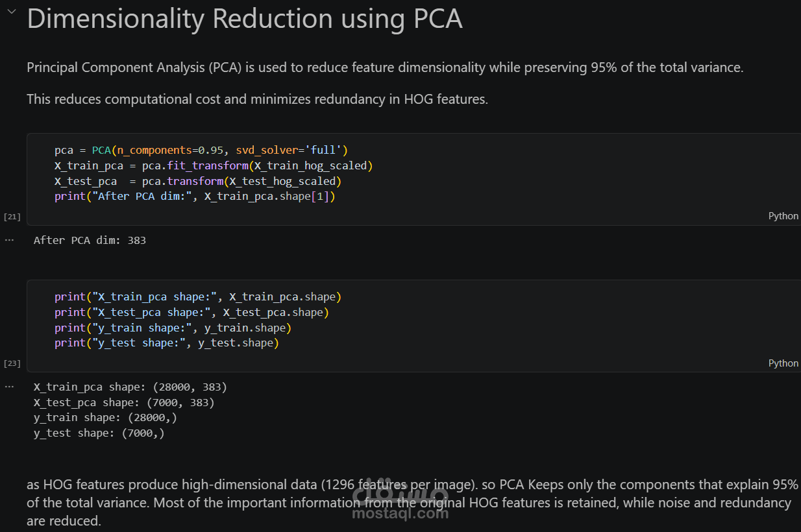This screenshot has height=532, width=801.
Task: Click the "After PCA dim: 383" output text
Action: coord(90,240)
